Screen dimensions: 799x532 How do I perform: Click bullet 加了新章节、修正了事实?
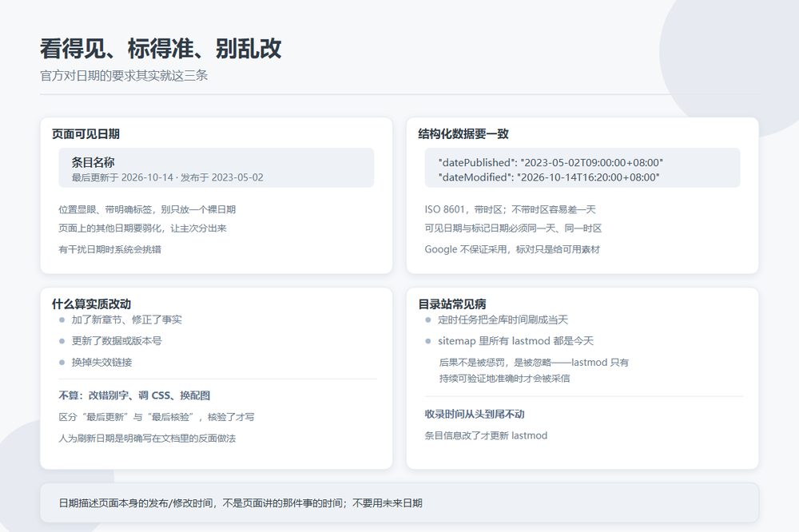[126, 320]
